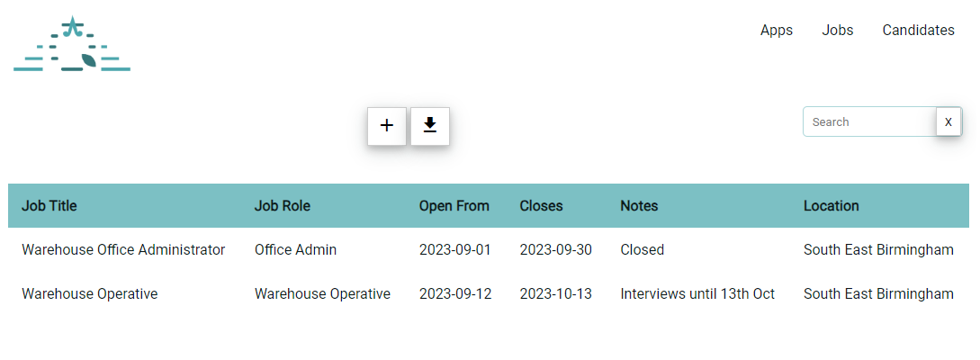Sort by Open From column header

[x=454, y=206]
